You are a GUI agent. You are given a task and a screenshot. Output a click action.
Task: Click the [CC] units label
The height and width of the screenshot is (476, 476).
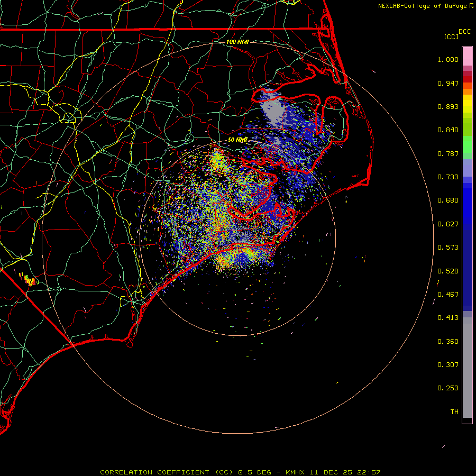[x=451, y=37]
